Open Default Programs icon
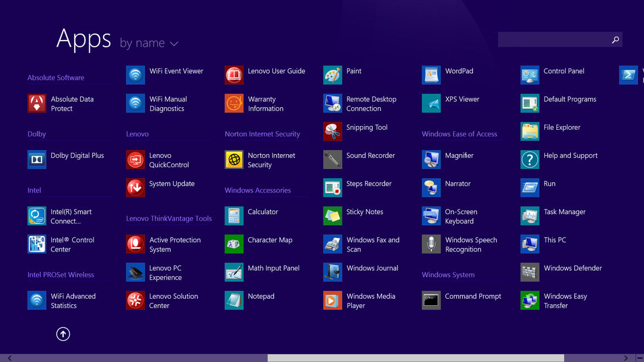The image size is (644, 362). tap(530, 103)
